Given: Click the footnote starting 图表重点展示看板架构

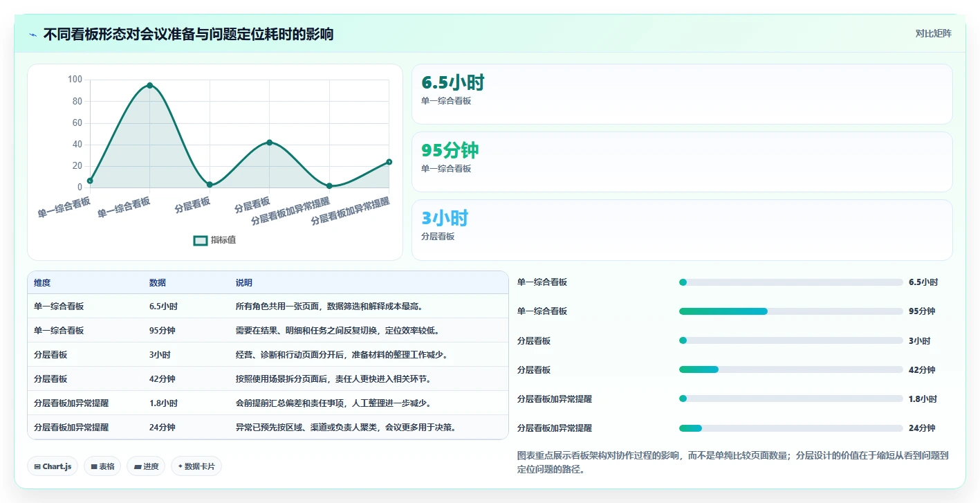Looking at the screenshot, I should pyautogui.click(x=733, y=463).
